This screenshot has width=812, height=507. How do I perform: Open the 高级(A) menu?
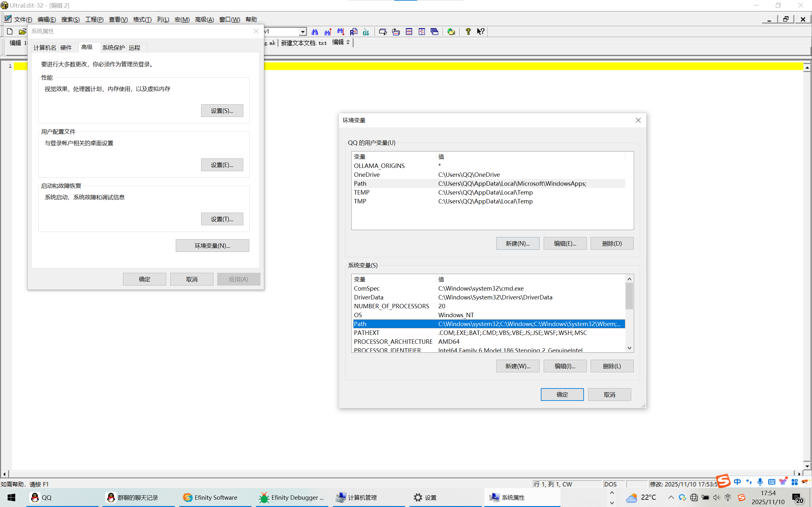204,19
